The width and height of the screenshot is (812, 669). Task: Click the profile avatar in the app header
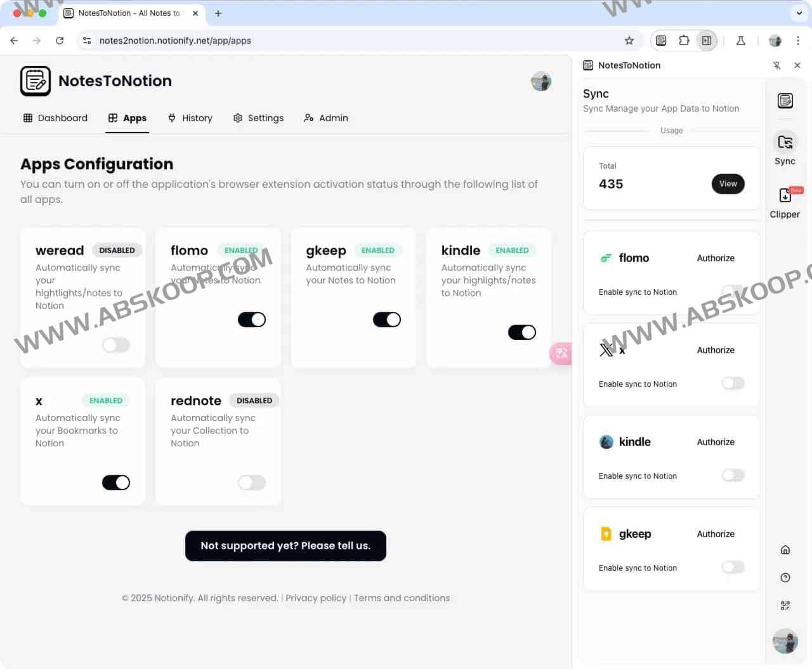pyautogui.click(x=540, y=81)
